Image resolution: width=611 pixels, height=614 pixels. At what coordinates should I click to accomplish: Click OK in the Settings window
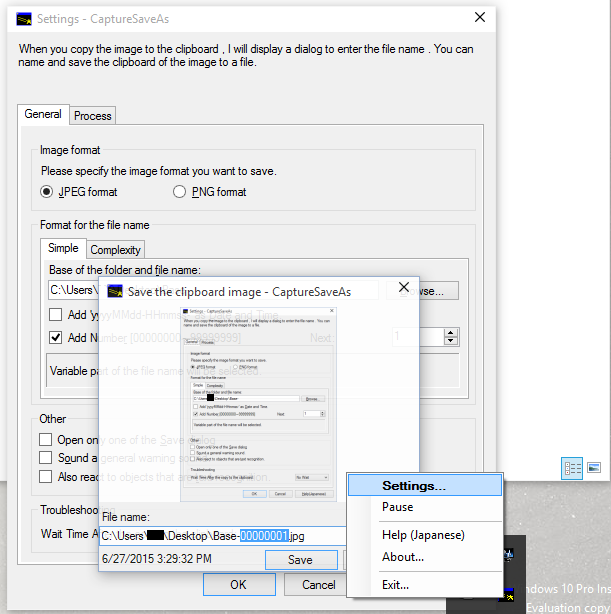(x=239, y=585)
